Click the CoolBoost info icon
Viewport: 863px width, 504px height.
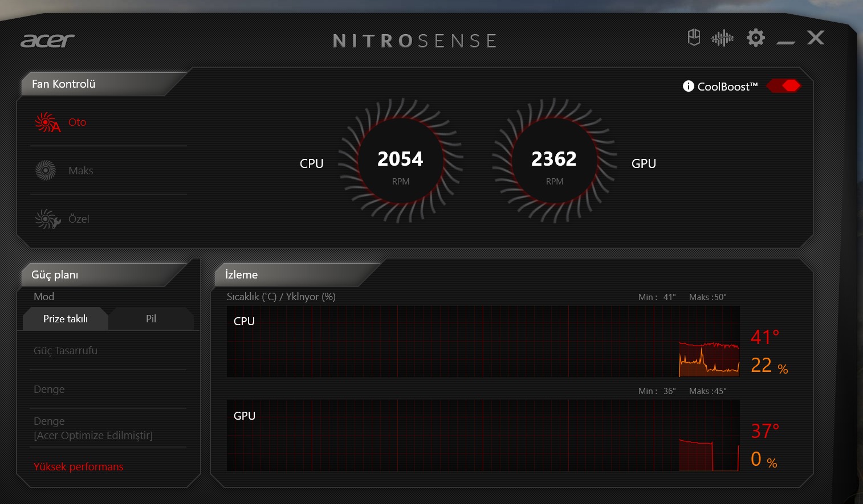[x=689, y=86]
